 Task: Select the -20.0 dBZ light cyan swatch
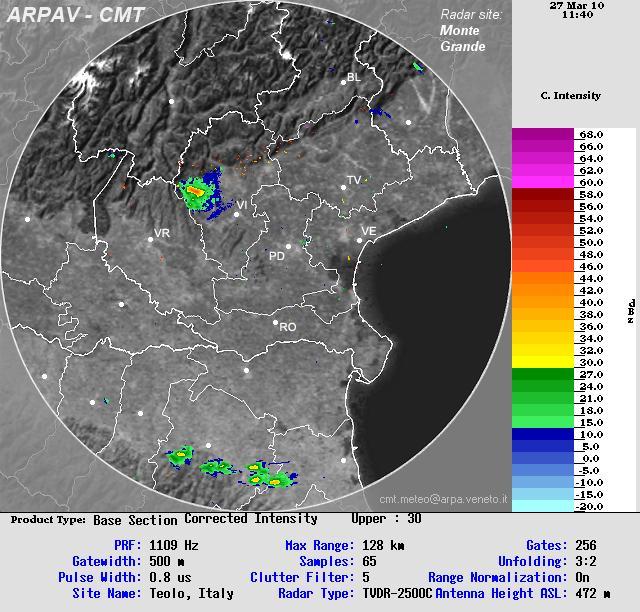[x=543, y=506]
